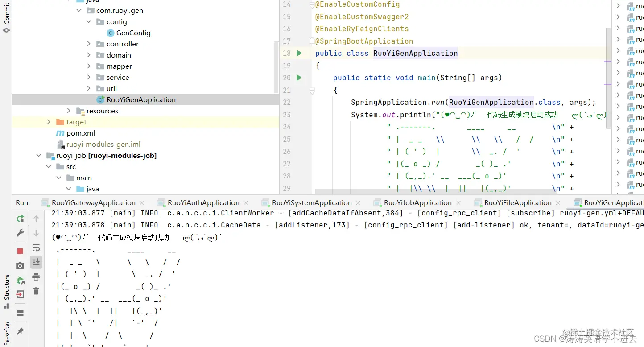
Task: Switch to the RuoYiGatewayApplication run tab
Action: 94,202
